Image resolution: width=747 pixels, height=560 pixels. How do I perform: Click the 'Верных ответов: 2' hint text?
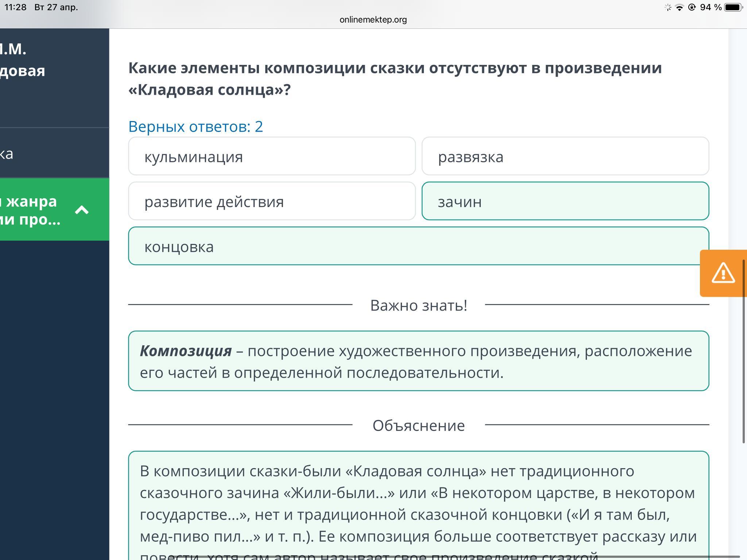pyautogui.click(x=196, y=127)
